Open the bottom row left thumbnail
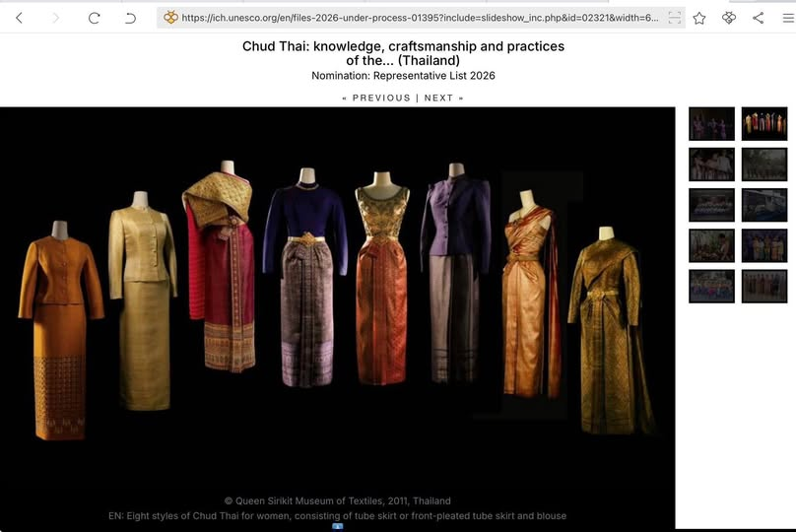796x532 pixels. coord(711,287)
